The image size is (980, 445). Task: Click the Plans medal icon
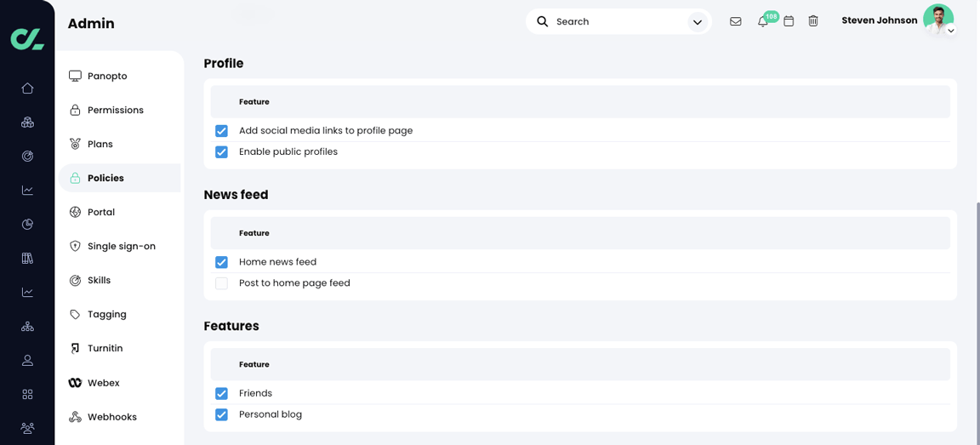tap(75, 145)
